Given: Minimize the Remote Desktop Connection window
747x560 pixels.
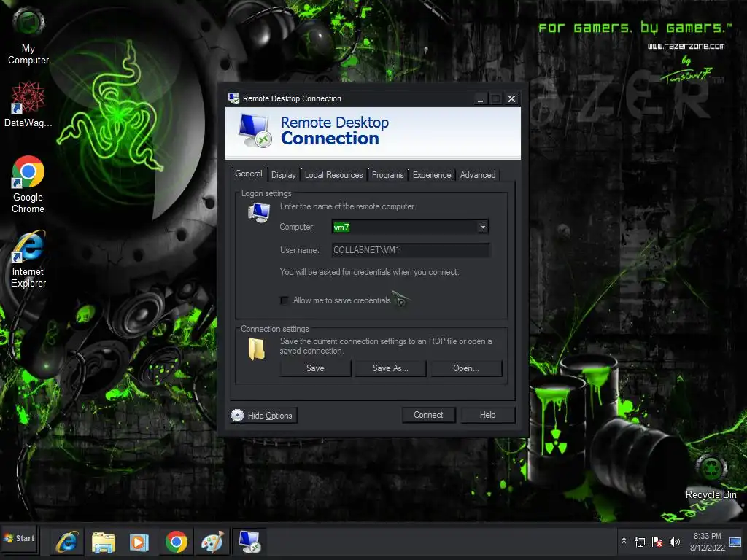Looking at the screenshot, I should tap(480, 98).
